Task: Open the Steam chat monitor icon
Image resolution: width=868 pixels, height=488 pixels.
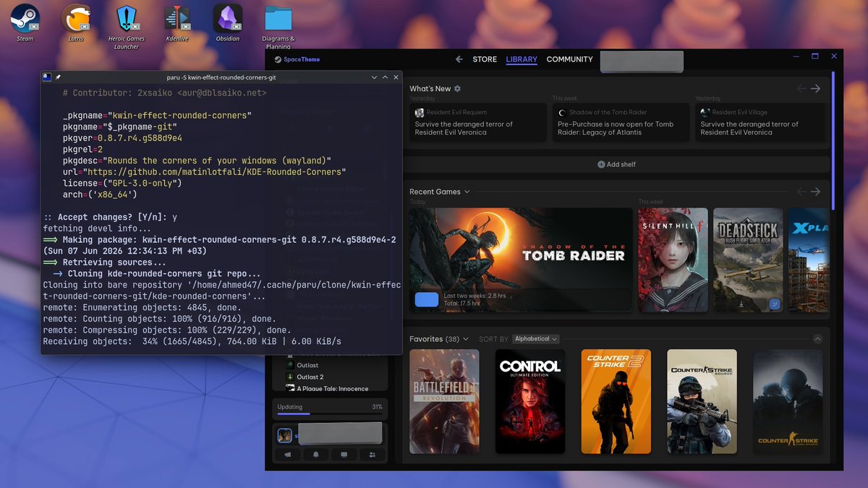Action: coord(344,455)
